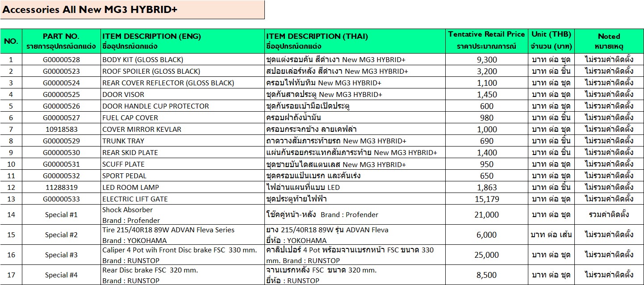The height and width of the screenshot is (285, 644).
Task: Click the 'SCUFF PLATE' cell
Action: 184,164
